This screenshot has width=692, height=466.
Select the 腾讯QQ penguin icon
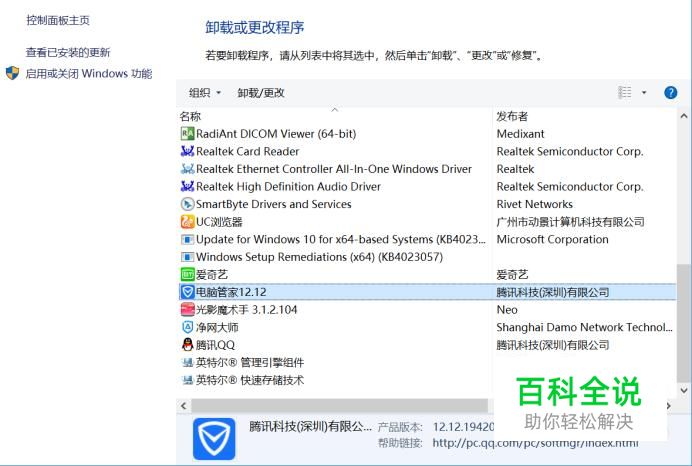(187, 345)
